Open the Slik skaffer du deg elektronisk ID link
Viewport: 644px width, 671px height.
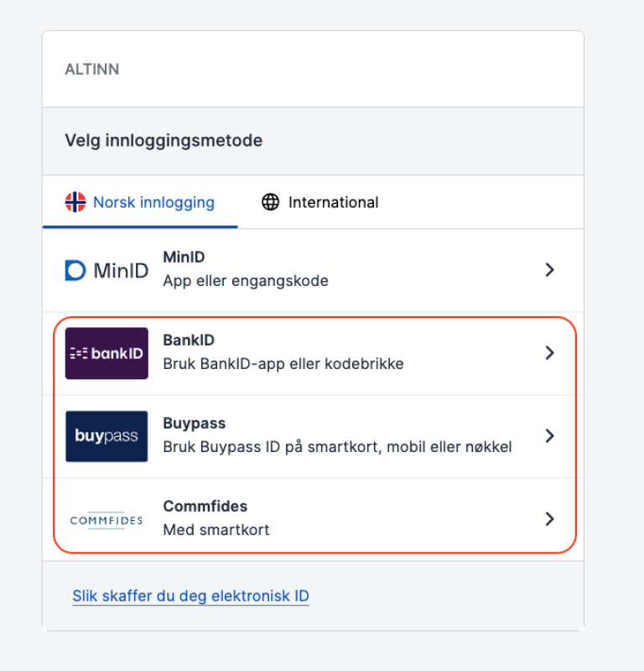pos(190,596)
